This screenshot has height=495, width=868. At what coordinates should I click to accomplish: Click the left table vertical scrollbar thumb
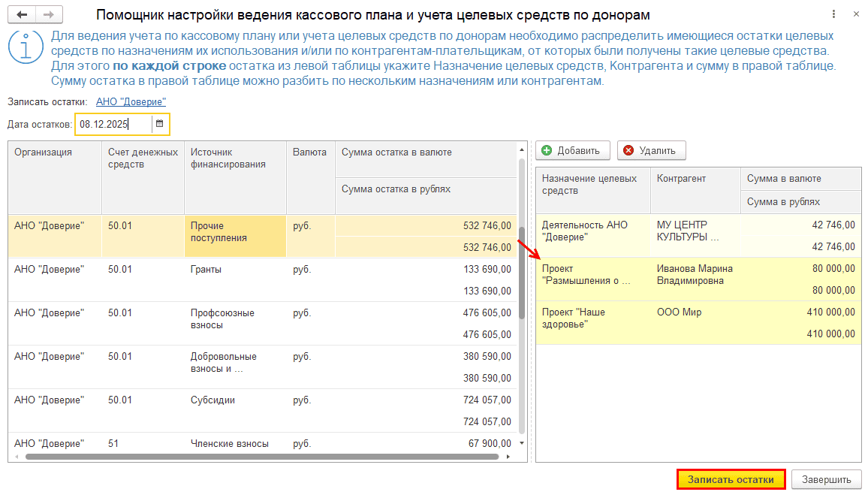point(522,278)
